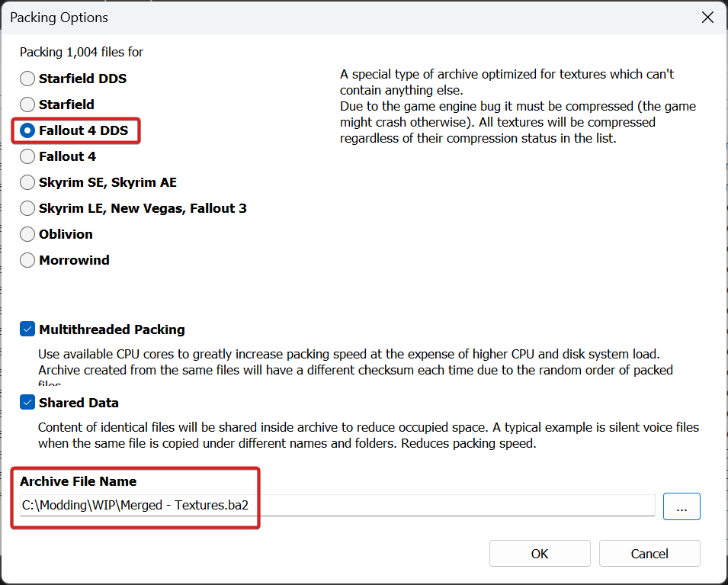
Task: Click the texture archive description text
Action: pos(518,107)
